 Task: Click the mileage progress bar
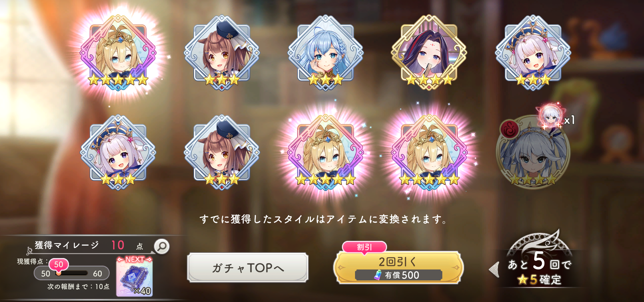coord(72,273)
